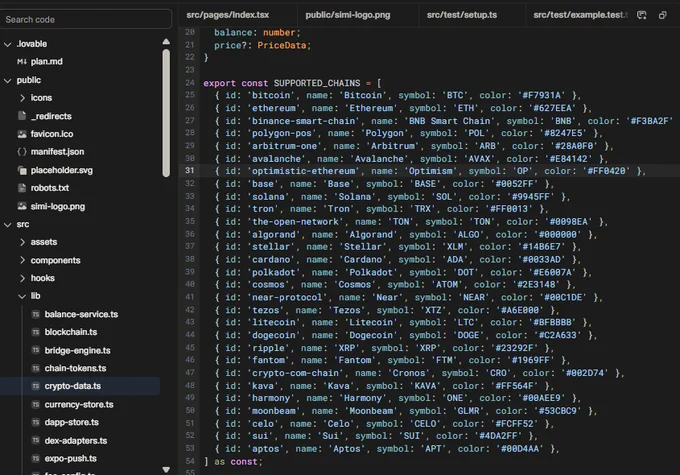Collapse the public folder chevron
Viewport: 680px width, 475px height.
tap(7, 80)
